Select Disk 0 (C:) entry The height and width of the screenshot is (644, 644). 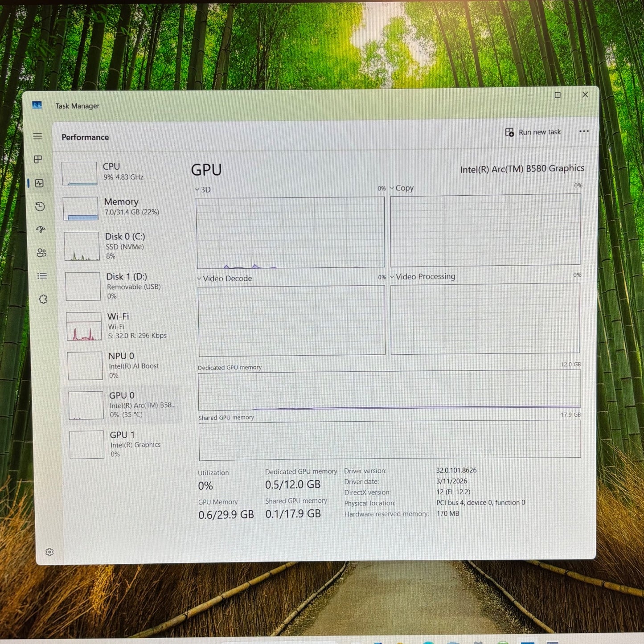pyautogui.click(x=122, y=246)
